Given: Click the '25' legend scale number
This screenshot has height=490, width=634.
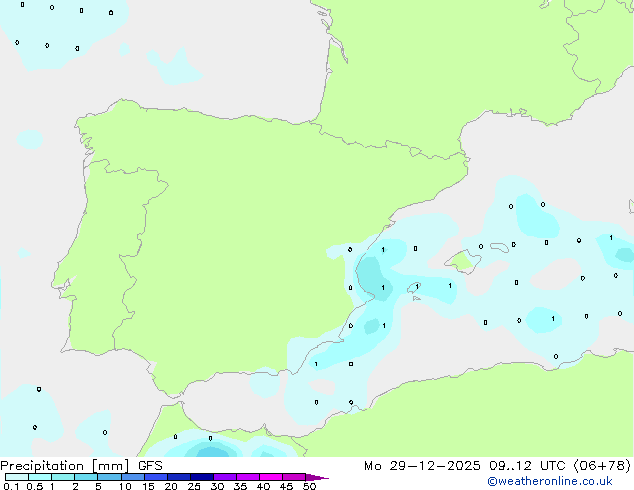Looking at the screenshot, I should coord(194,486).
